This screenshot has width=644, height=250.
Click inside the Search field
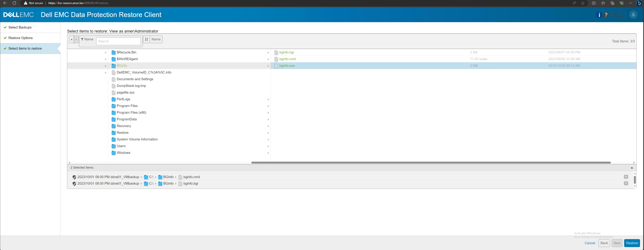point(118,41)
